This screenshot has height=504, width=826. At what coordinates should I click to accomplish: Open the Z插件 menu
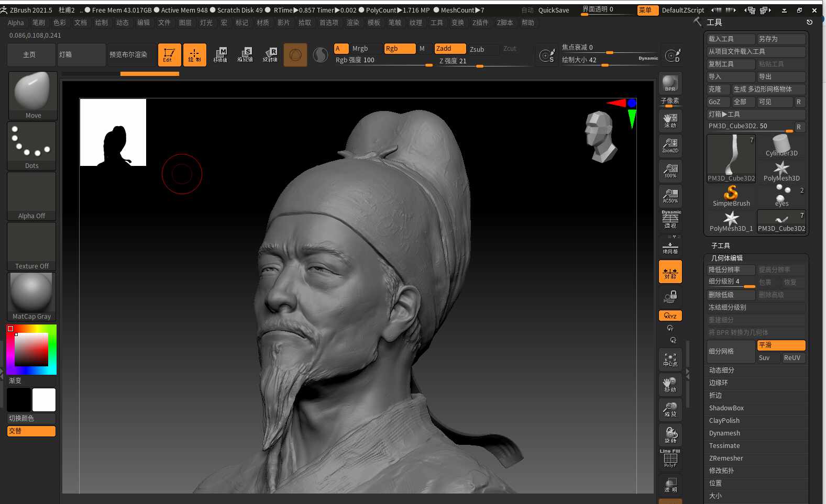pos(480,23)
